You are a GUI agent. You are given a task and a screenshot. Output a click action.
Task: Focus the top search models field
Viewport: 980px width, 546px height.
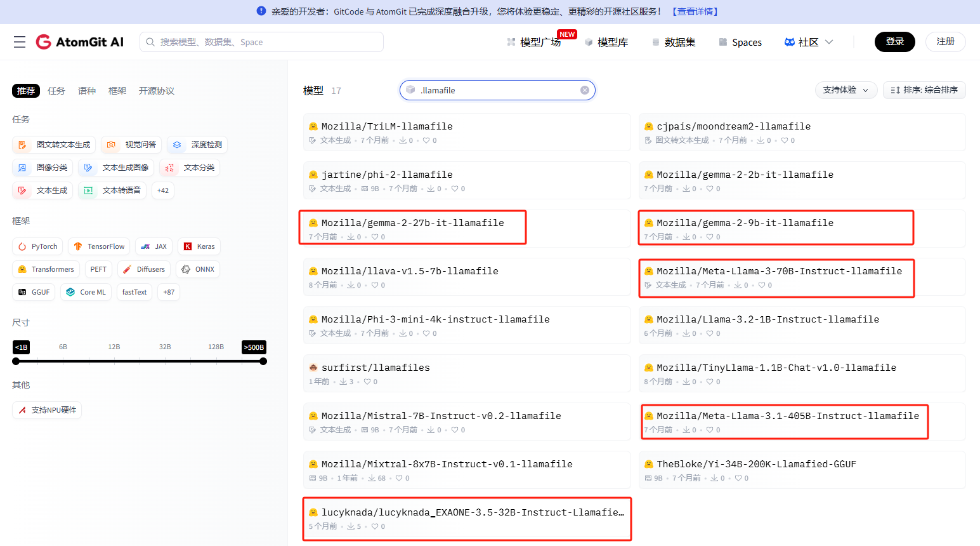261,42
